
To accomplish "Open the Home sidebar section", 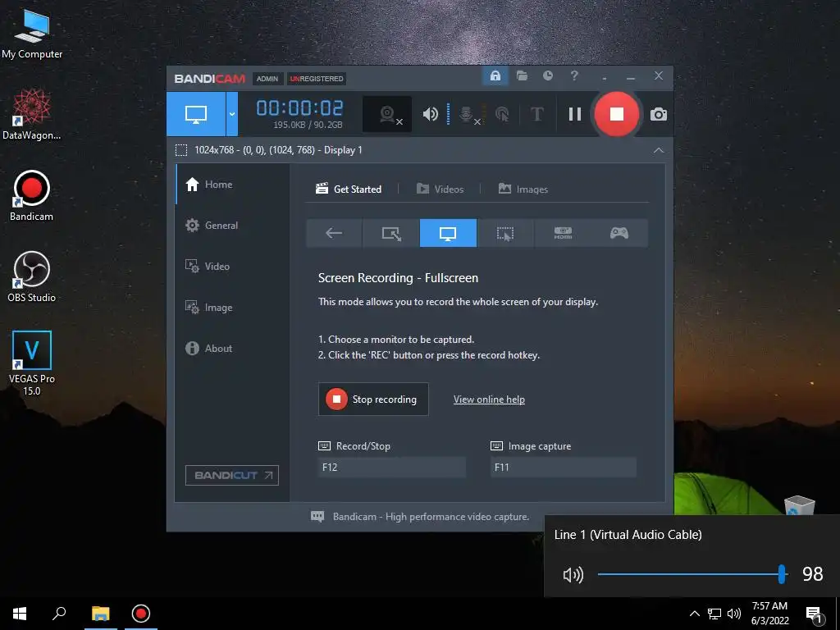I will click(x=233, y=185).
